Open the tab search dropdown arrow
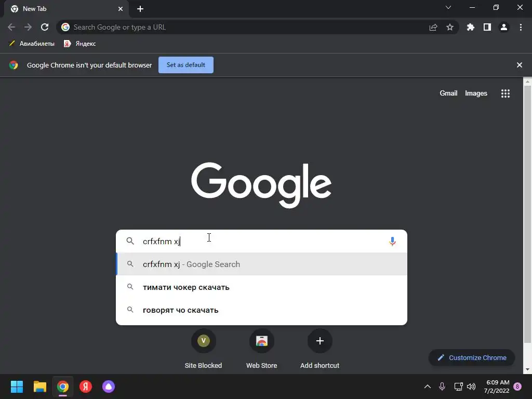Image resolution: width=532 pixels, height=399 pixels. [x=448, y=7]
